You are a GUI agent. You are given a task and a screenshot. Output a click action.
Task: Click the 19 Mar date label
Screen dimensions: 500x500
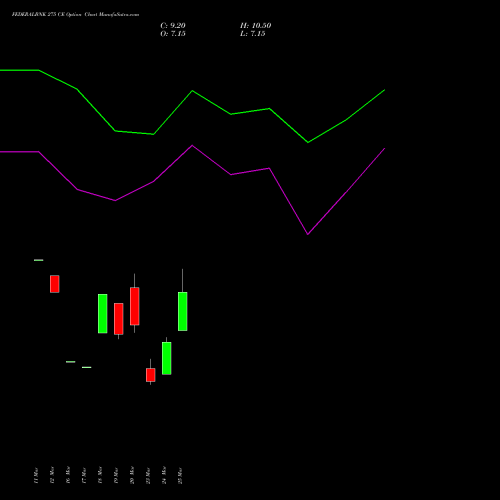coord(116,475)
